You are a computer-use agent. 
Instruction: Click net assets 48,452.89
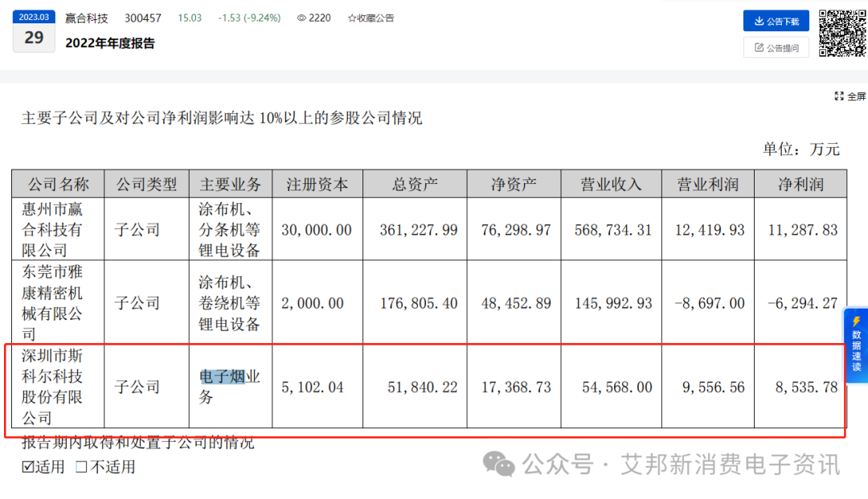coord(516,303)
